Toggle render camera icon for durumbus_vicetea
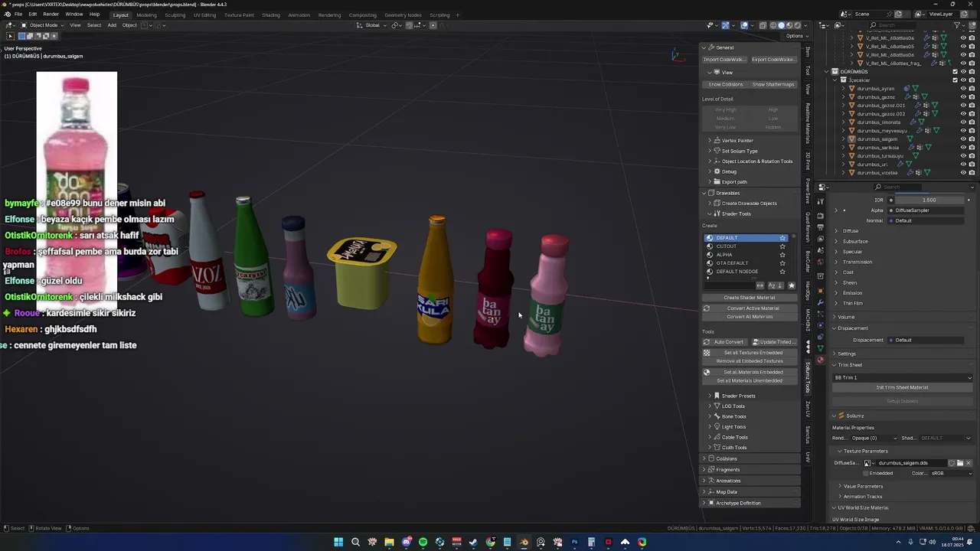Viewport: 980px width, 551px height. pyautogui.click(x=972, y=173)
